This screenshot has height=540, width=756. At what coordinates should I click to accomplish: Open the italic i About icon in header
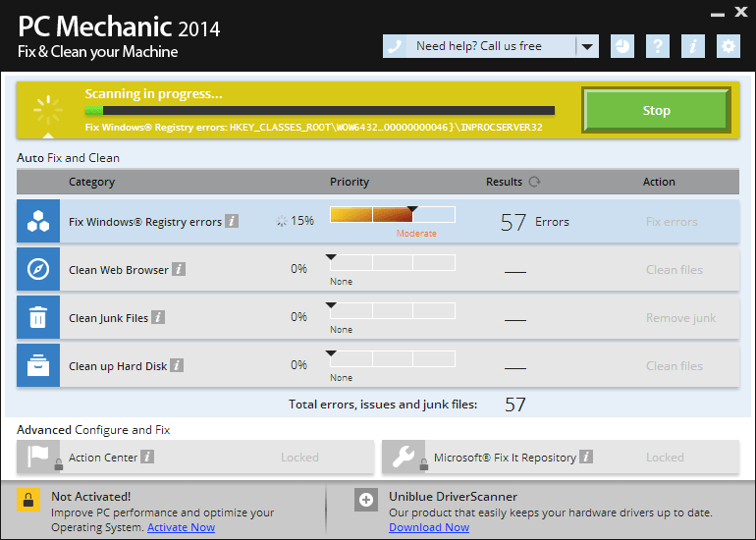[693, 46]
